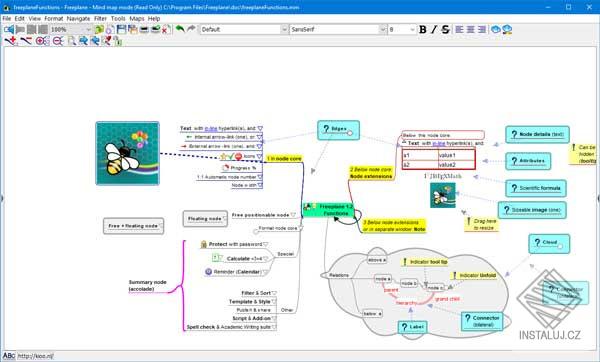Select the Scientific formula node

pyautogui.click(x=536, y=188)
